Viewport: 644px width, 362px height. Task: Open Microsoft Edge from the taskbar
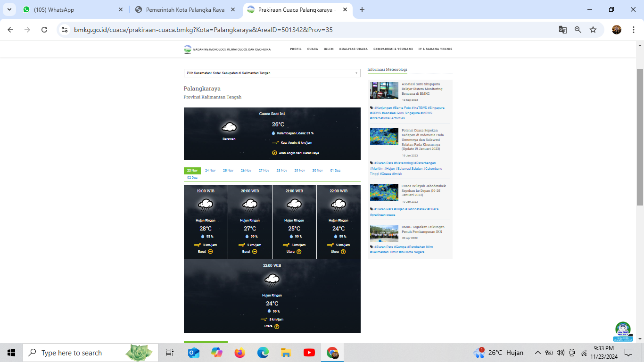(x=263, y=353)
